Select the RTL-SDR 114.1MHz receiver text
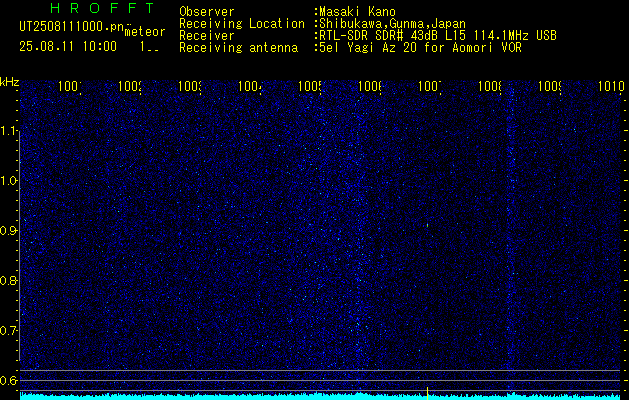Screen dimensions: 629x400 tap(438, 36)
